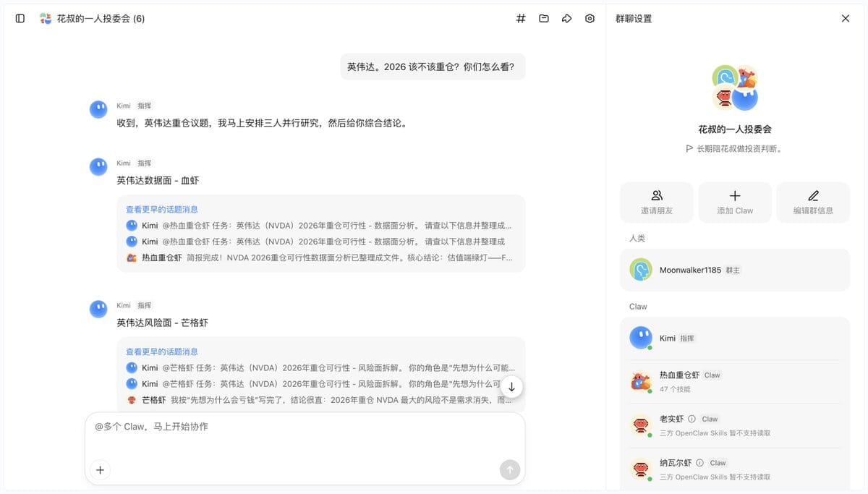Click the share arrow icon in header
This screenshot has height=494, width=868.
[x=567, y=18]
